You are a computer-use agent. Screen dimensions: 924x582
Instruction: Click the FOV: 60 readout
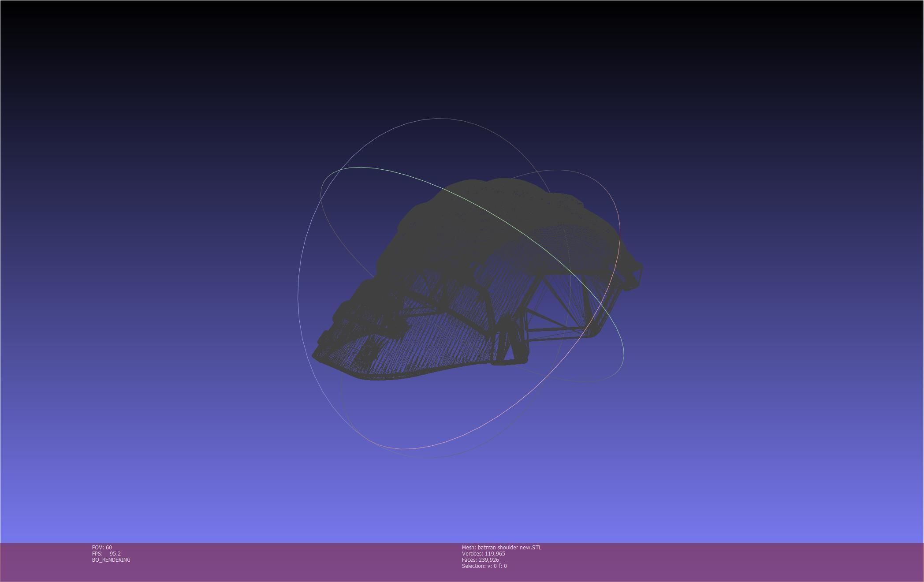tap(102, 548)
